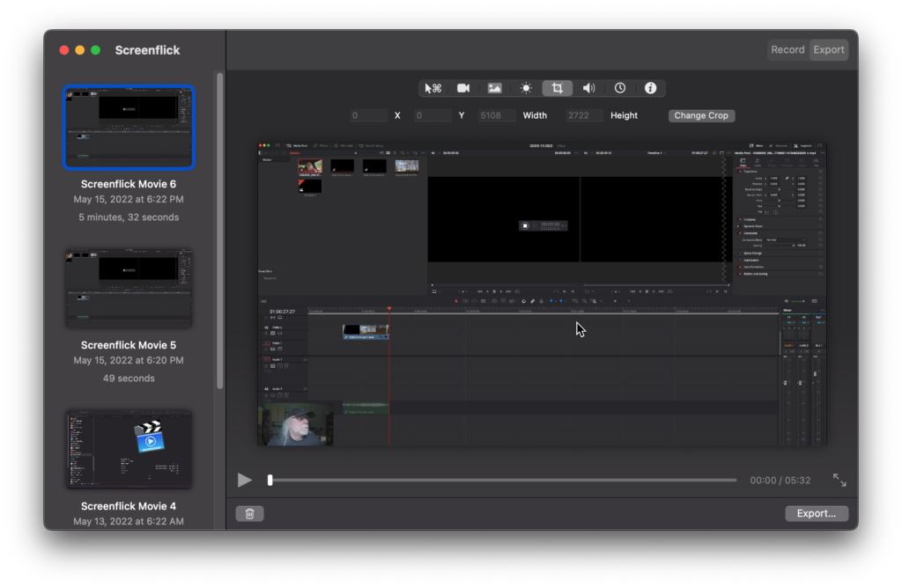Image resolution: width=902 pixels, height=588 pixels.
Task: Click the movie list scrollbar
Action: 219,231
